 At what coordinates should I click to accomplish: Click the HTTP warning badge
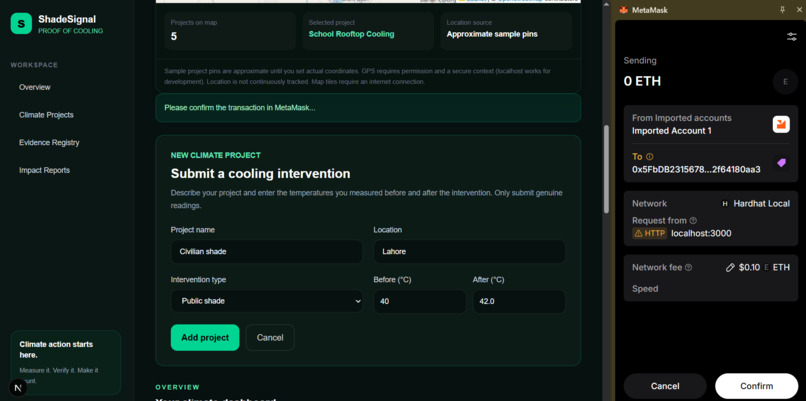click(x=649, y=233)
